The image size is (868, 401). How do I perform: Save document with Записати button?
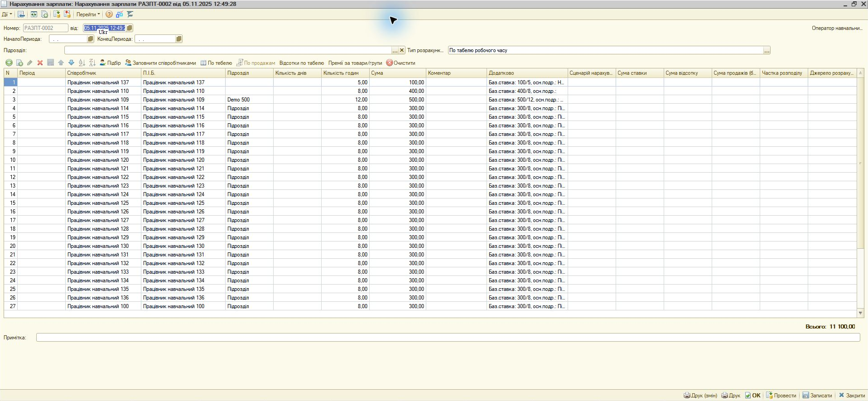click(x=817, y=396)
